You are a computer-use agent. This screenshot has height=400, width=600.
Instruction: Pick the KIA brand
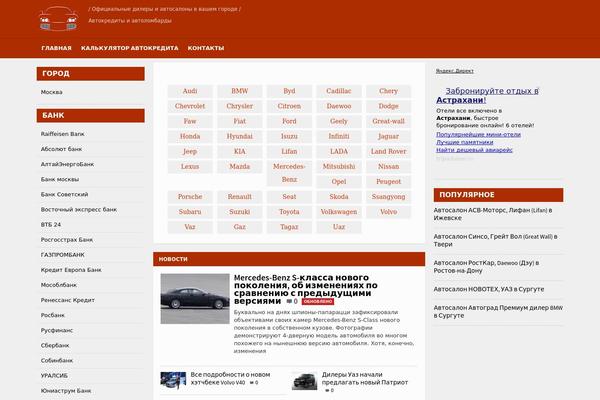(x=240, y=152)
